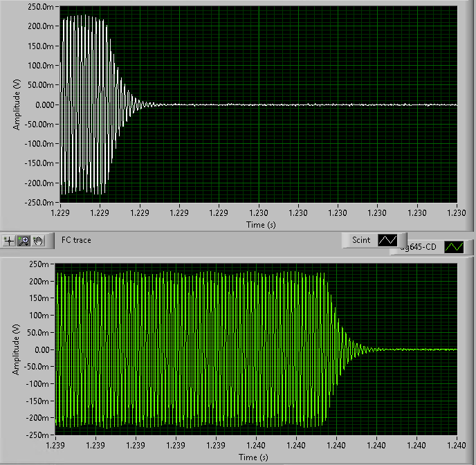
Task: Click the 0.000 Y-axis tick label
Action: [44, 105]
